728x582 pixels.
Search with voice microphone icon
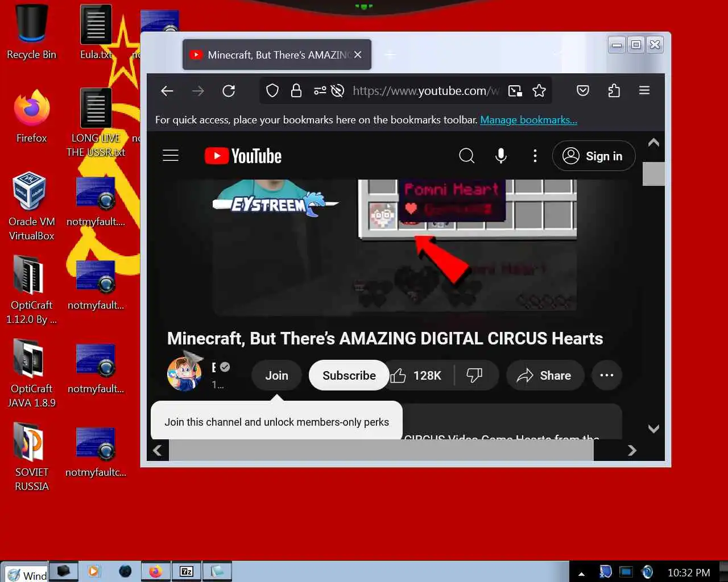coord(501,156)
